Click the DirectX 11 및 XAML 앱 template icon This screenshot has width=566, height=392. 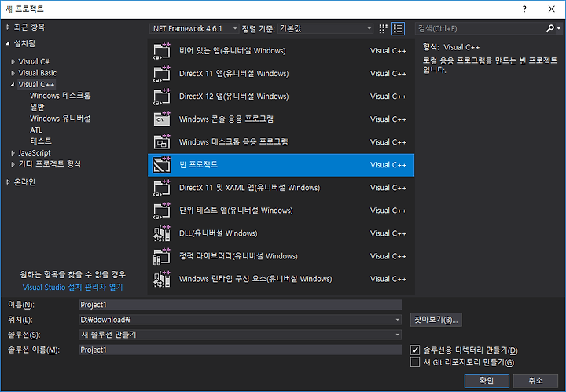[x=161, y=188]
